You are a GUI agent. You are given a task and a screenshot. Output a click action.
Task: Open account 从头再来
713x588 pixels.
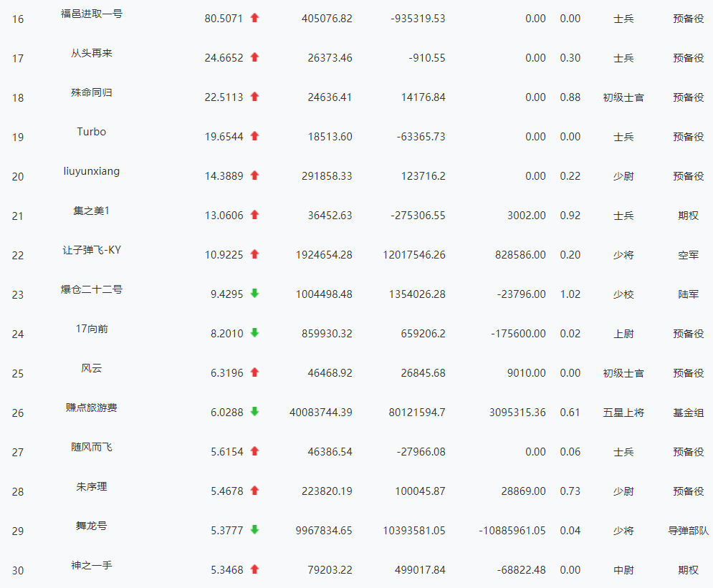click(x=92, y=53)
